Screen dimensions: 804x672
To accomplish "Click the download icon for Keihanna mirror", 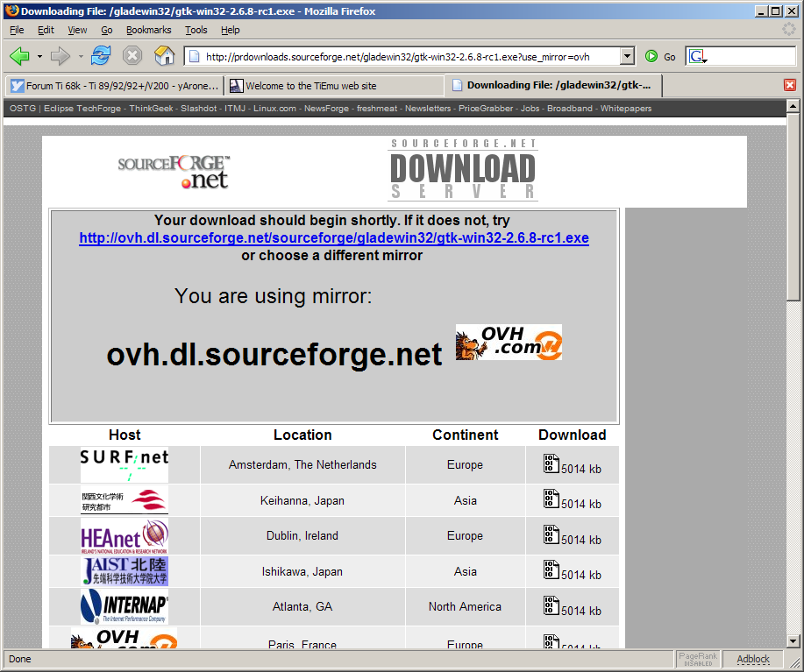I will point(551,499).
